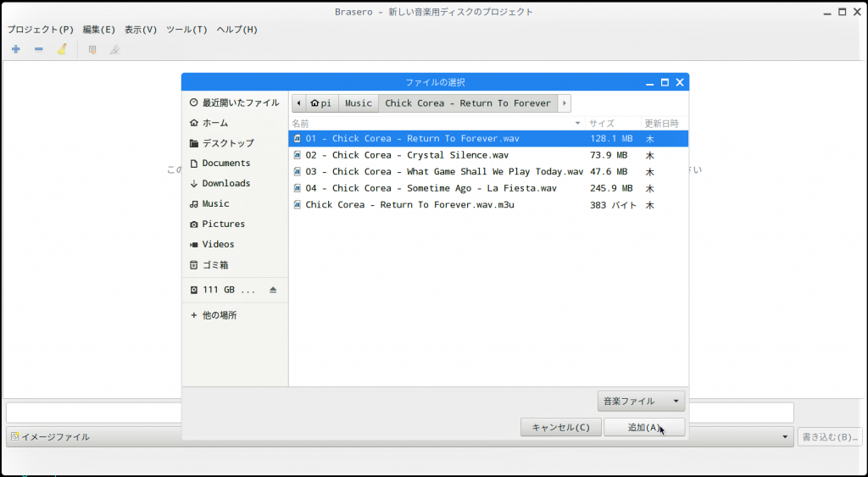
Task: Click the Burn (書き込む) button in Brasero
Action: (x=829, y=436)
